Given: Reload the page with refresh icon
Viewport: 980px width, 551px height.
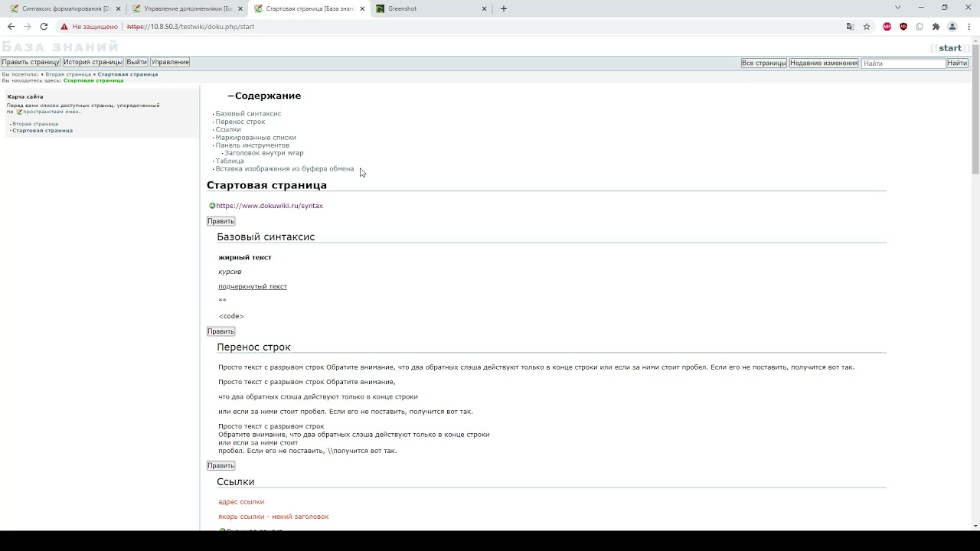Looking at the screenshot, I should (44, 27).
